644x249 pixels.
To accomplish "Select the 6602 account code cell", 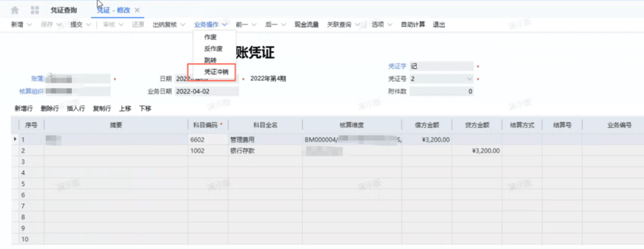I will tap(209, 139).
